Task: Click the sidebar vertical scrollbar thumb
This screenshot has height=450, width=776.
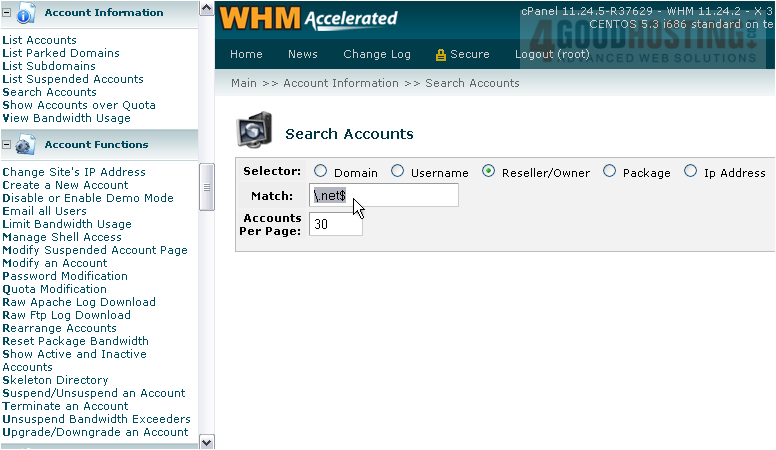Action: 207,187
